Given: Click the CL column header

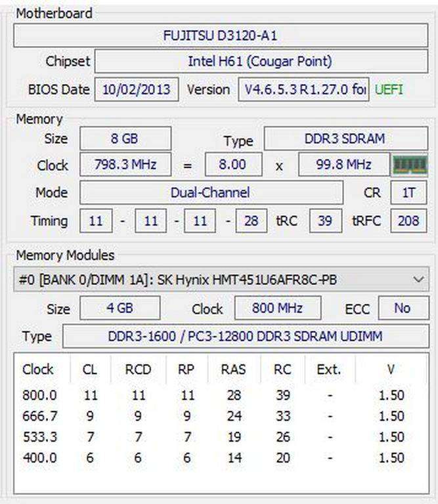Looking at the screenshot, I should tap(90, 369).
